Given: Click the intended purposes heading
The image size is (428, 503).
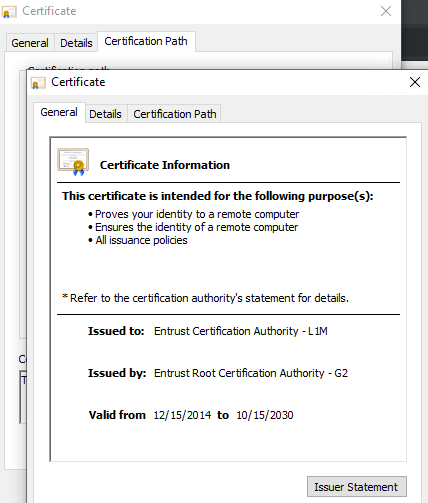Looking at the screenshot, I should [218, 196].
